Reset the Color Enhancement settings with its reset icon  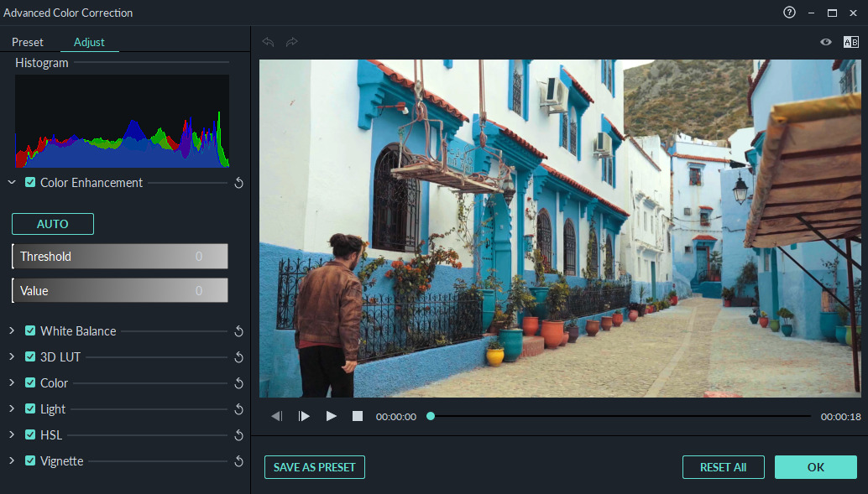tap(238, 182)
